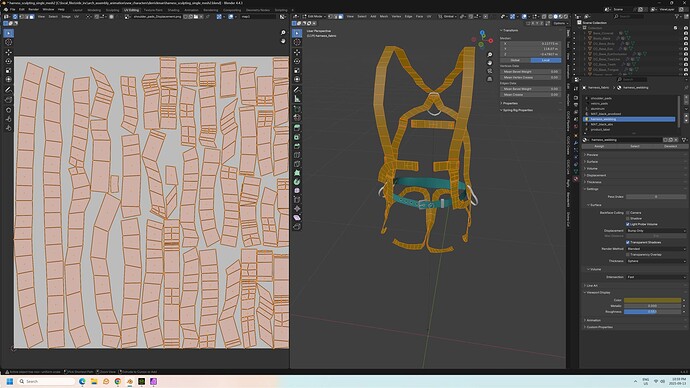This screenshot has width=690, height=388.
Task: Select the 3D viewport Cursor tool
Action: pos(297,42)
